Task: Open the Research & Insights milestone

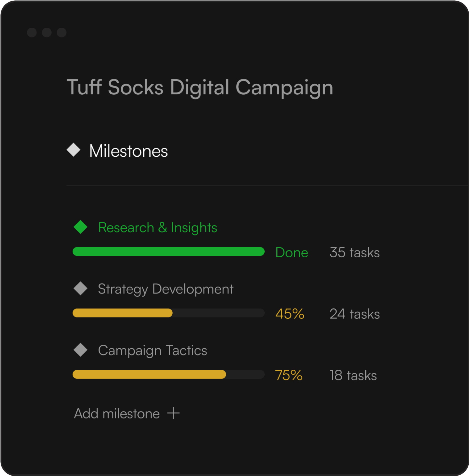Action: [x=157, y=227]
